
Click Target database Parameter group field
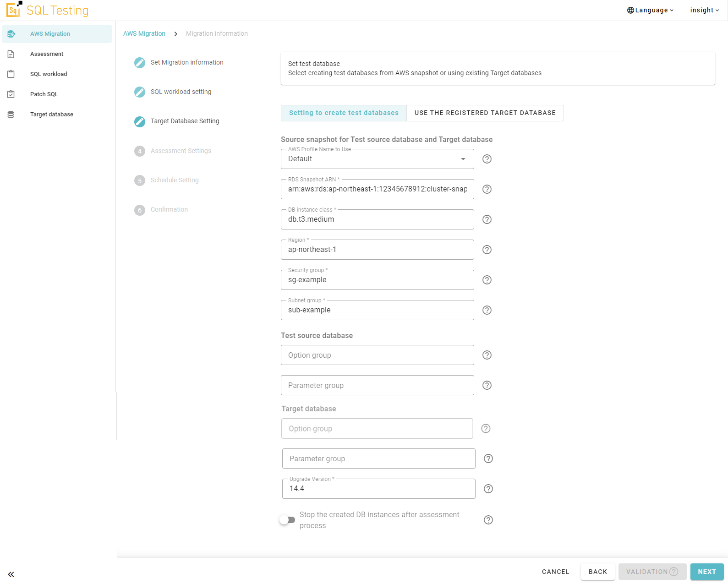[379, 458]
